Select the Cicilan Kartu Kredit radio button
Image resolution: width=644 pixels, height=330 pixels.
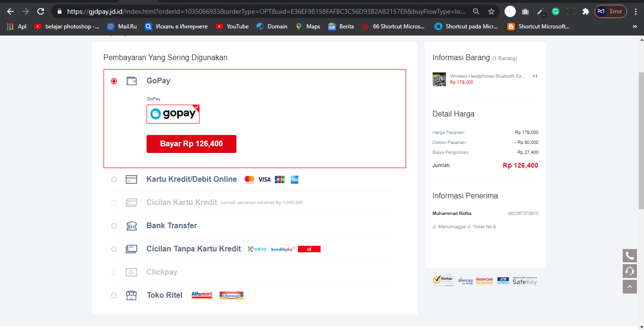point(114,203)
